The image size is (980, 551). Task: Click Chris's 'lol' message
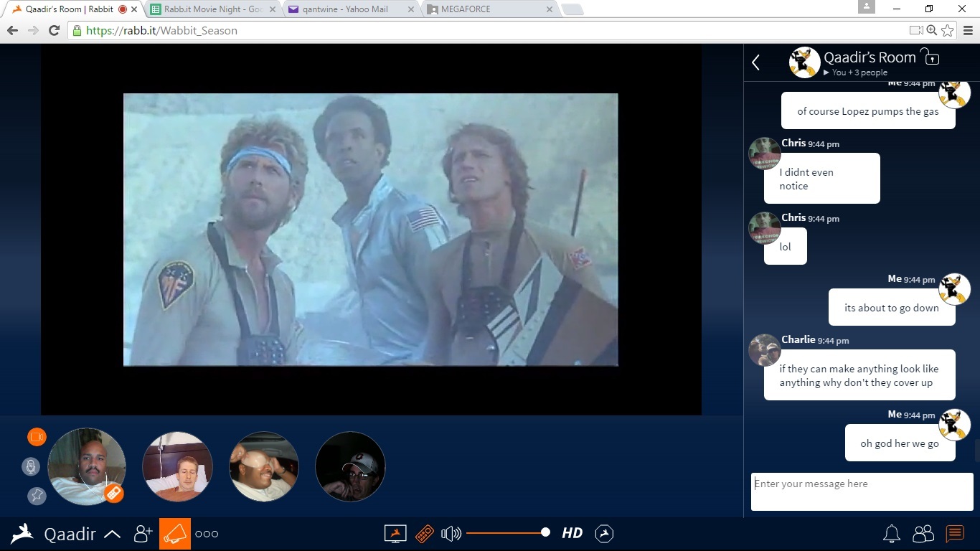pyautogui.click(x=786, y=247)
